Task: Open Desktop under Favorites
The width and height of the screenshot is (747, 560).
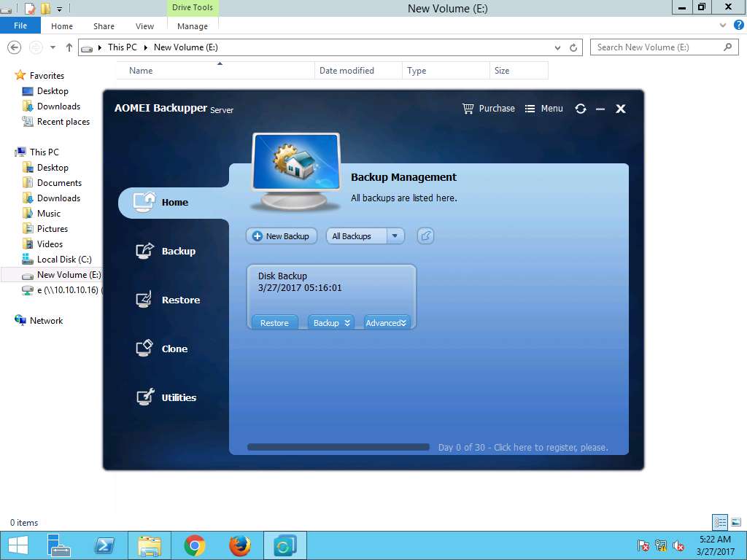Action: point(46,91)
